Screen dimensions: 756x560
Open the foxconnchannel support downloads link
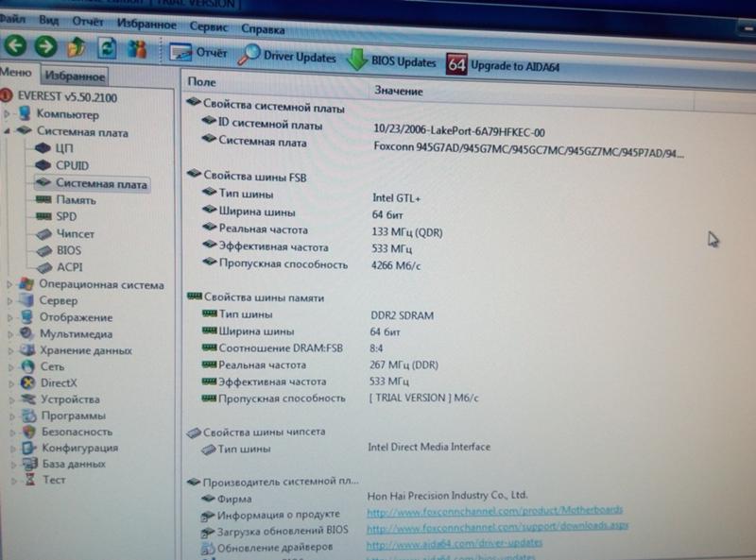point(498,527)
